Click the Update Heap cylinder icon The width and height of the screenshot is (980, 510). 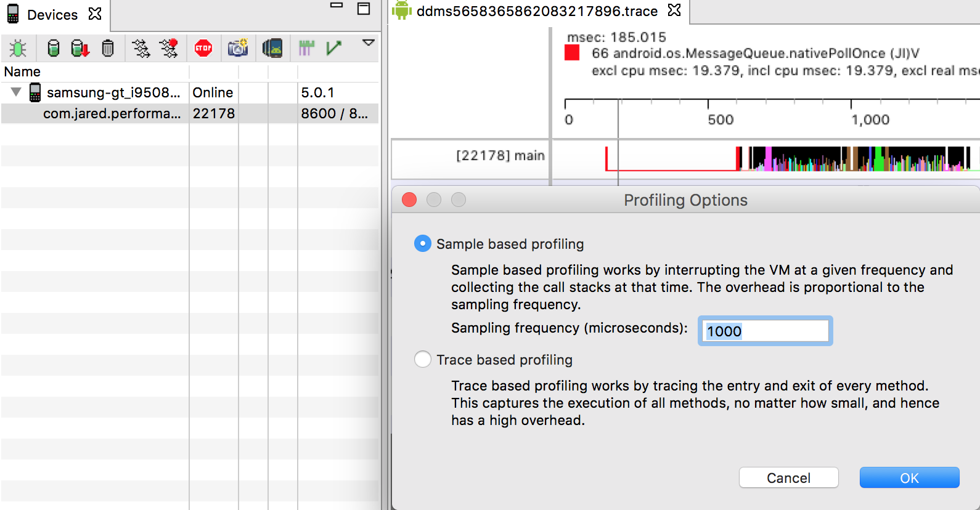(54, 48)
